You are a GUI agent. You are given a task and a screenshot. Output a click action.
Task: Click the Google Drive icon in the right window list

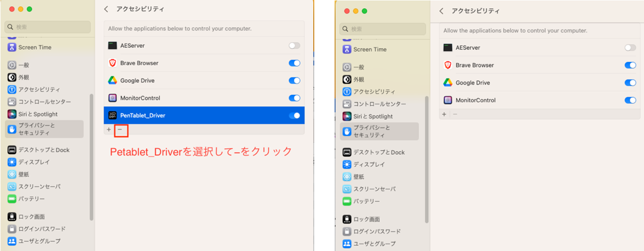448,83
